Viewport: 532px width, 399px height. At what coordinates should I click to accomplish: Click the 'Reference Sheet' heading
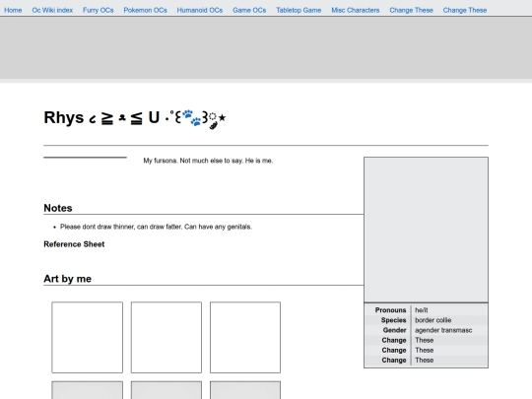coord(74,244)
